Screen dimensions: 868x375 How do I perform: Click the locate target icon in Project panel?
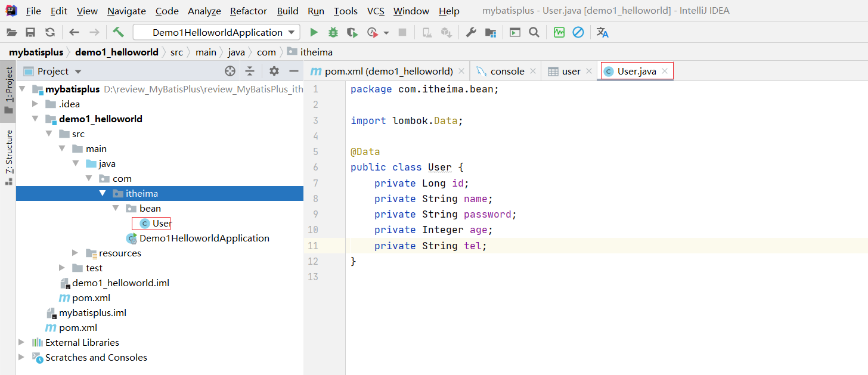(x=230, y=72)
